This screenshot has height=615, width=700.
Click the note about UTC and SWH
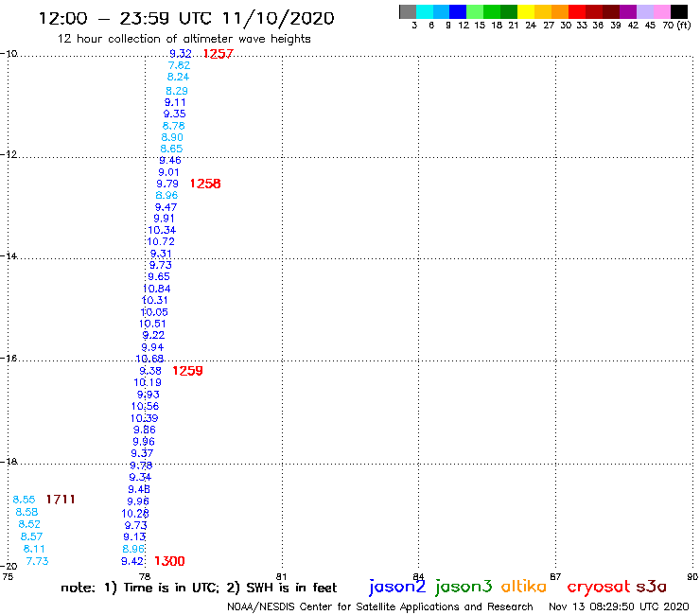[199, 588]
